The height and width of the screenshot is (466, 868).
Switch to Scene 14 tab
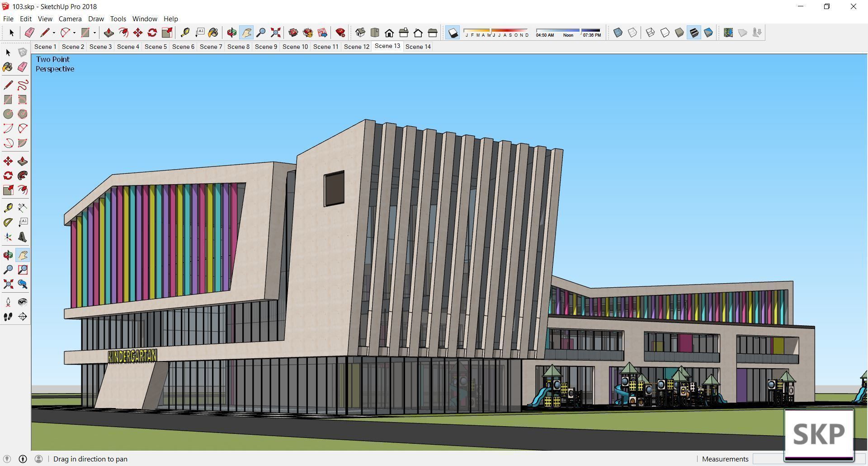click(x=418, y=47)
